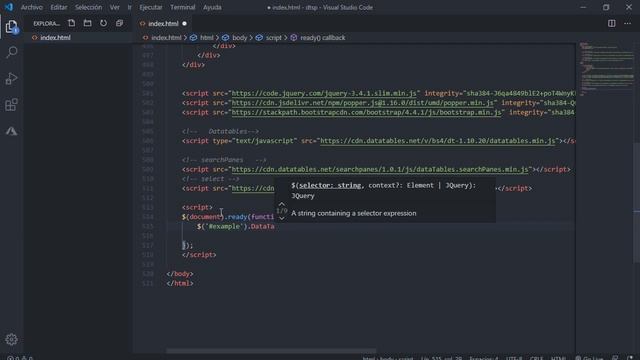640x360 pixels.
Task: Create a new file in Explorer
Action: [x=71, y=23]
